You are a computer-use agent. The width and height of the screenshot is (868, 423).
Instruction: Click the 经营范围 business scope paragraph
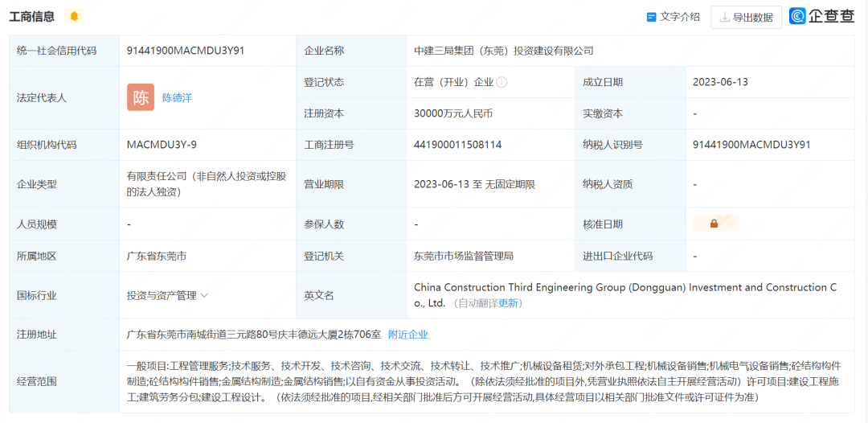(x=484, y=381)
